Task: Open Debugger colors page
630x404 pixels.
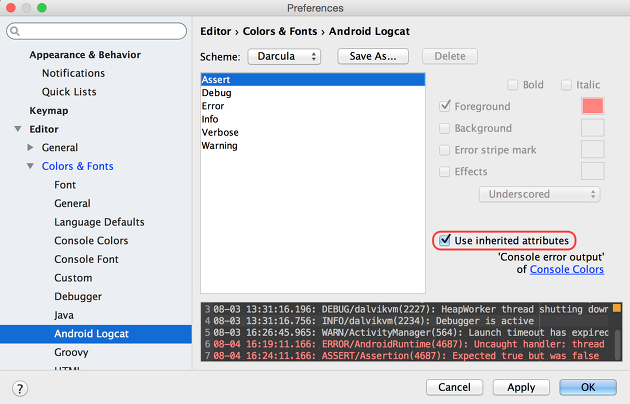Action: 78,296
